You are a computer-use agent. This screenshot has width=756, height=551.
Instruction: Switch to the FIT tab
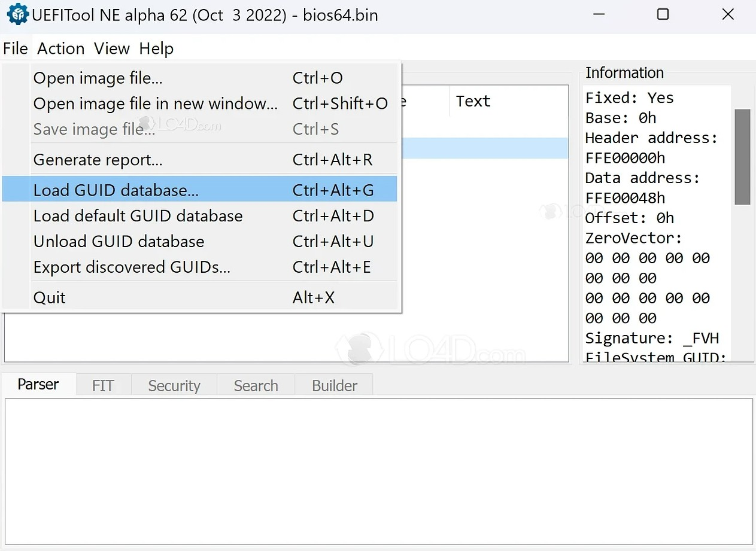pos(103,386)
